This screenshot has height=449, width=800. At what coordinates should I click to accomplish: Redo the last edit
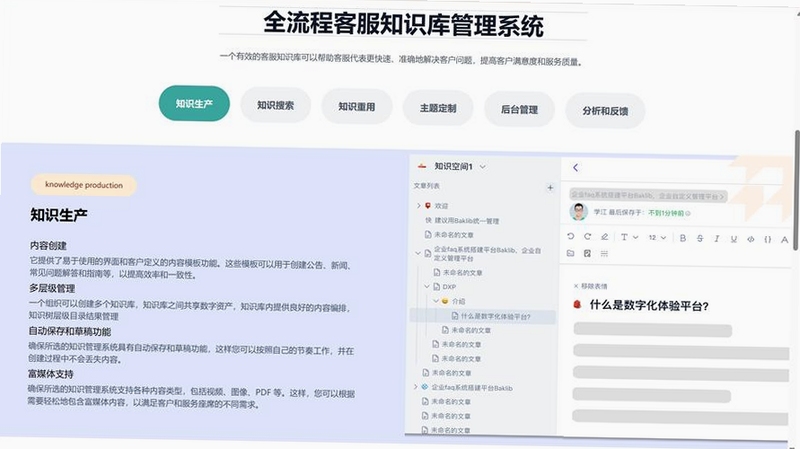tap(587, 237)
